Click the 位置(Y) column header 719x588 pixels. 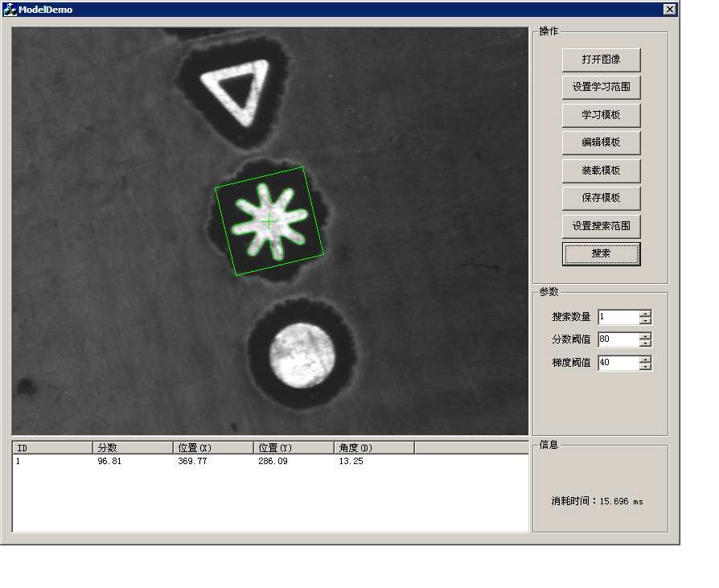pos(294,448)
